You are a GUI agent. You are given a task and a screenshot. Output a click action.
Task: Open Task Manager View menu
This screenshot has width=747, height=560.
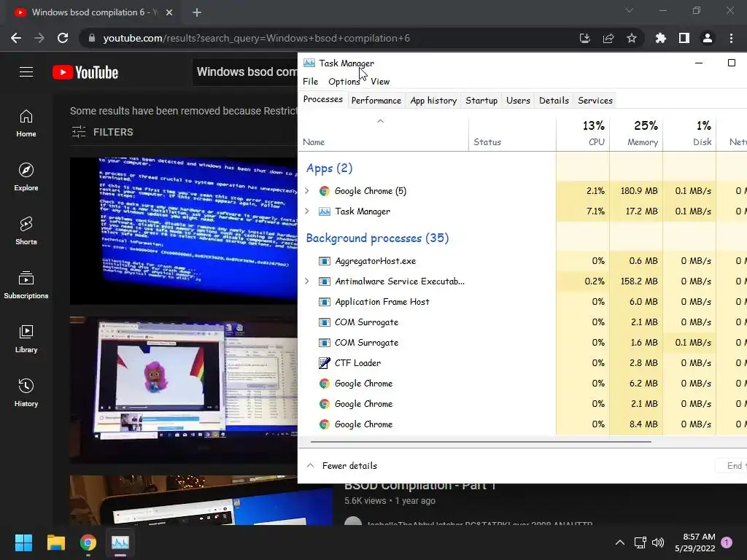(x=380, y=82)
